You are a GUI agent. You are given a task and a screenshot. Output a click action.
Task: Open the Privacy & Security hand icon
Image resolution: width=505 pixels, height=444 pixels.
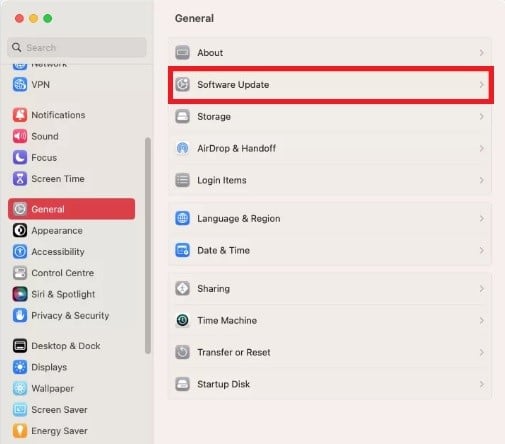(x=20, y=315)
